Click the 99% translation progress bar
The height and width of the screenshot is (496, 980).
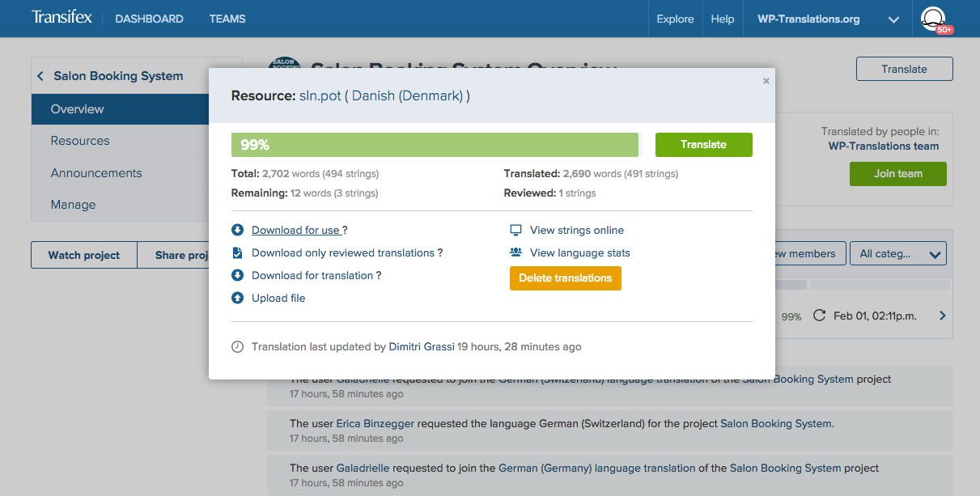[x=434, y=145]
